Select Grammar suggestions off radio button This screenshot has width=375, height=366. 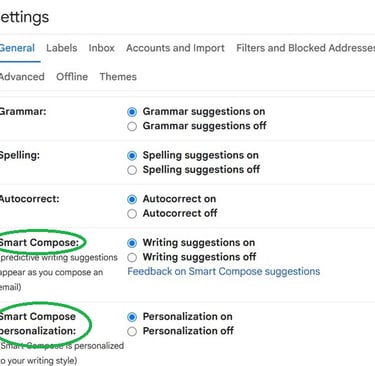point(132,126)
